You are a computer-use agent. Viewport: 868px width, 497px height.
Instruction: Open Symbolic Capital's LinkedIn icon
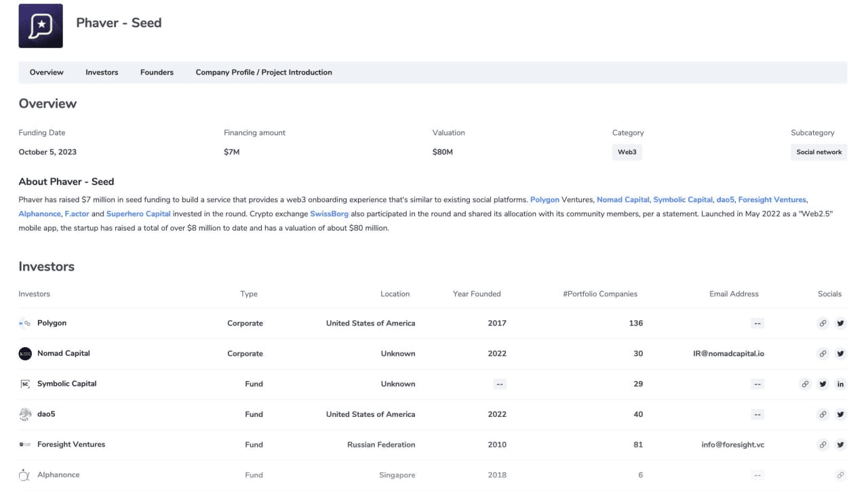coord(840,384)
